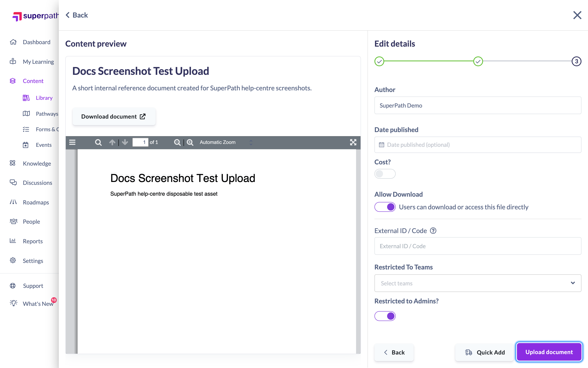Open the Restricted To Teams dropdown

pyautogui.click(x=478, y=283)
